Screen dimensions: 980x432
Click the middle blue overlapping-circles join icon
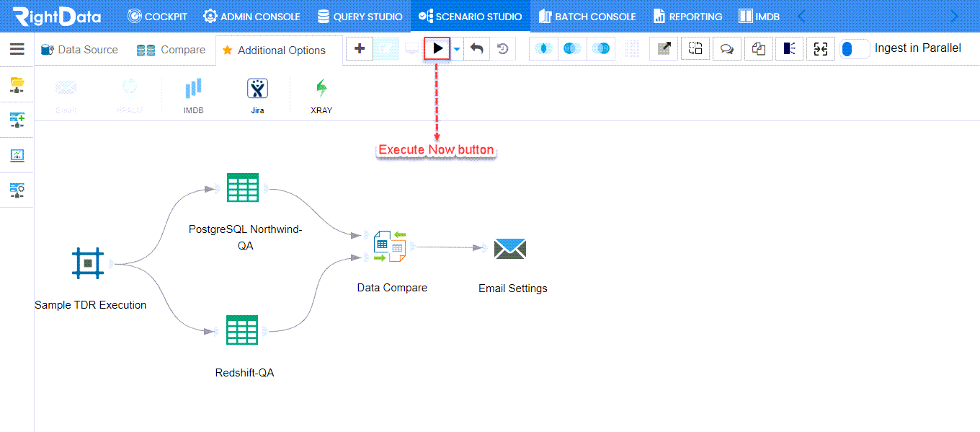tap(572, 48)
